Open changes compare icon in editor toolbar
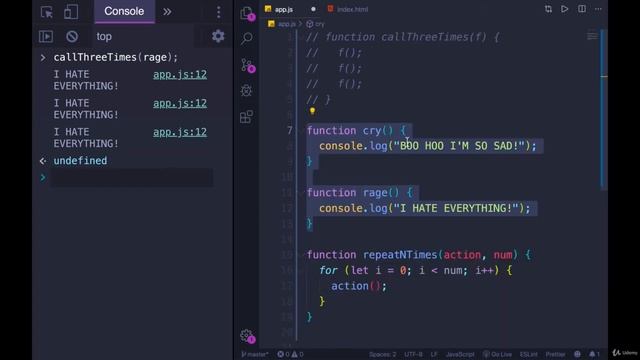The height and width of the screenshot is (360, 640). click(x=548, y=9)
